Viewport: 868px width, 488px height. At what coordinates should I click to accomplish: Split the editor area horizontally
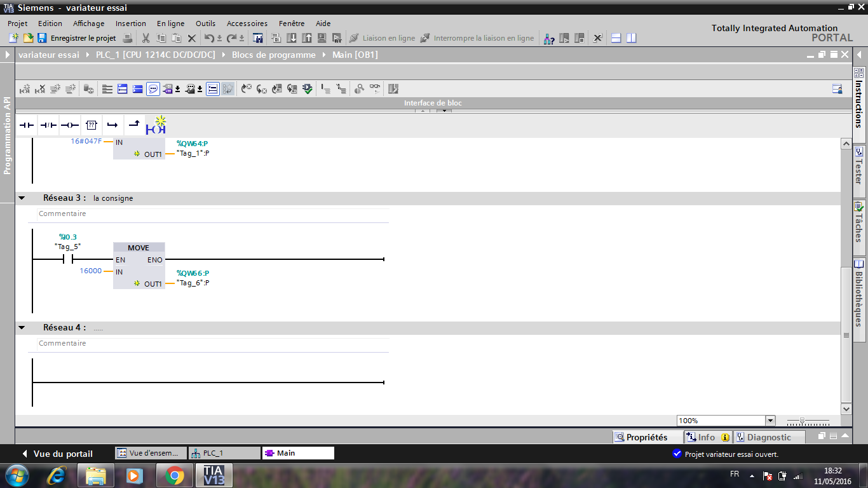point(616,38)
